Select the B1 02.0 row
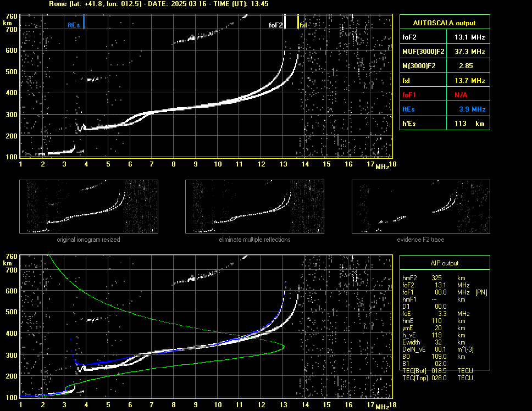The width and height of the screenshot is (532, 411). click(424, 364)
